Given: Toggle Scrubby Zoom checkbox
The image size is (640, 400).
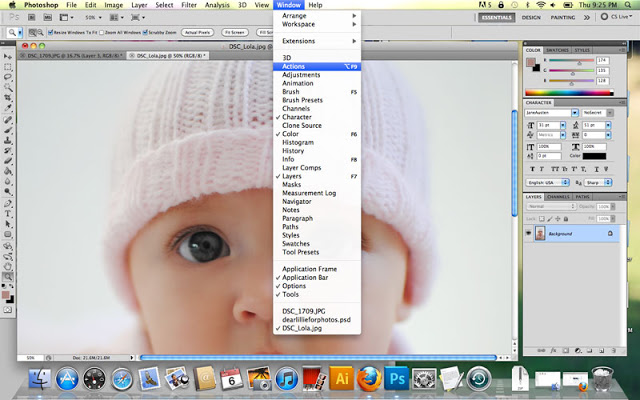Looking at the screenshot, I should (x=145, y=32).
